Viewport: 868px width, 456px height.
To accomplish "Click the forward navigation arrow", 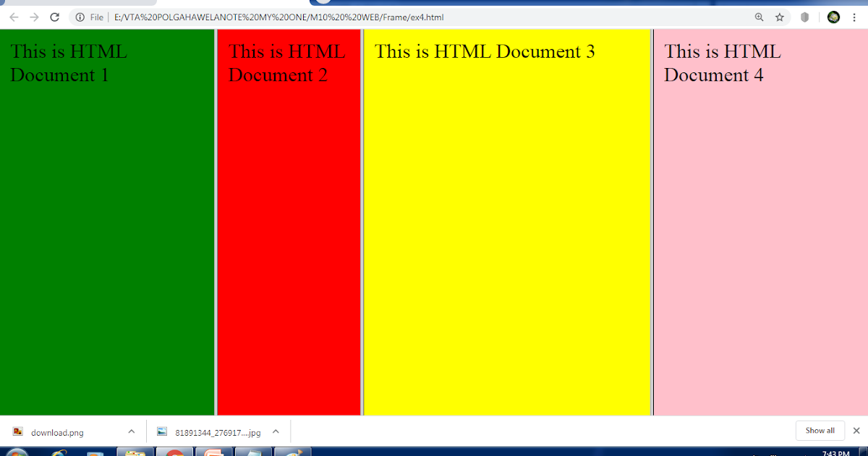I will point(34,17).
